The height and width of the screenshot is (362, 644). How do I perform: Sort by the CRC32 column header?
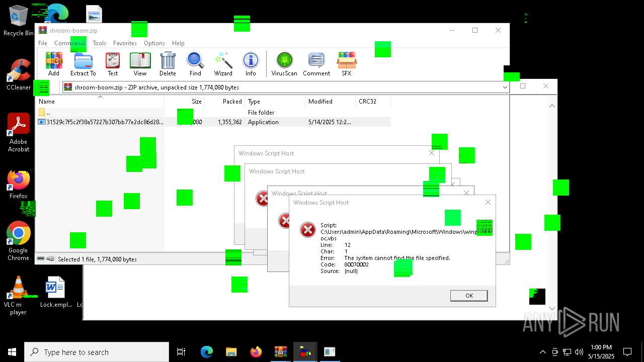[x=373, y=101]
